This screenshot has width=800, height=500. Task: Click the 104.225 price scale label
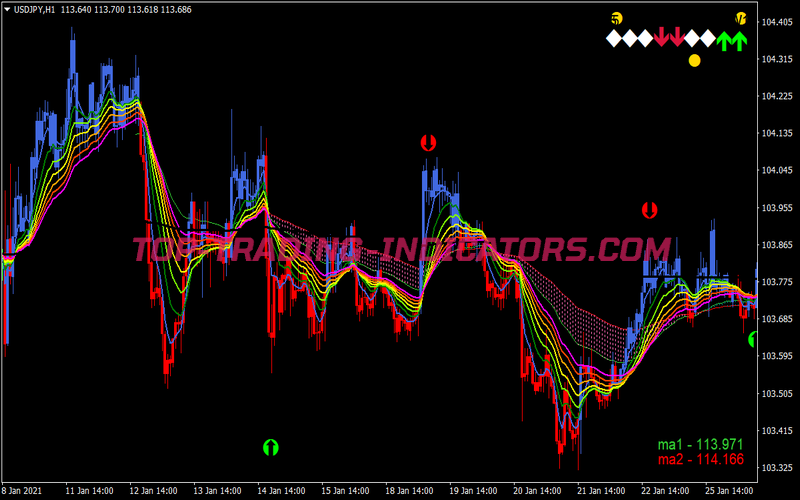[777, 96]
